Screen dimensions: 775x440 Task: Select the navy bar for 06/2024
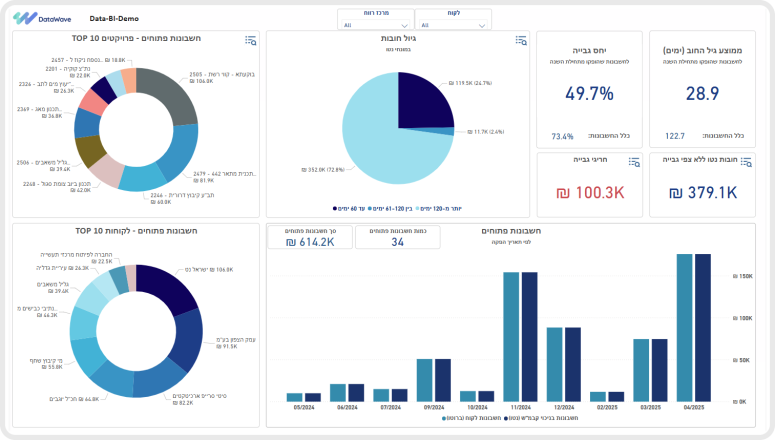tap(356, 393)
